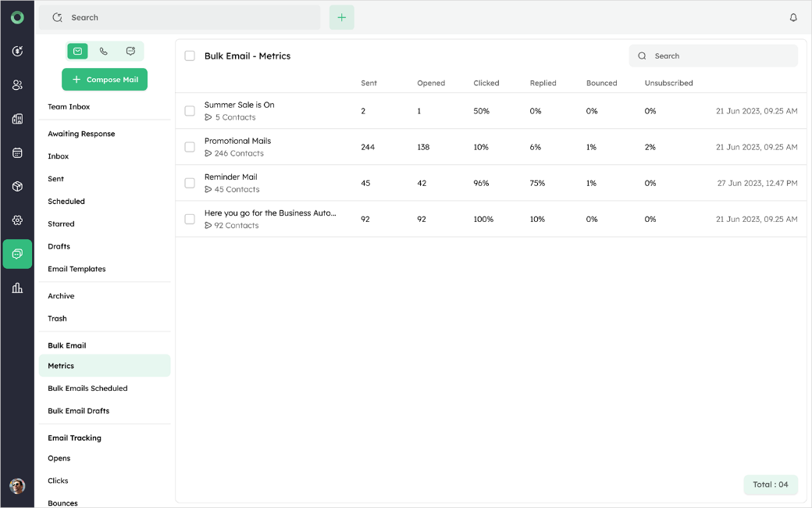Open Team Inbox folder

click(69, 107)
